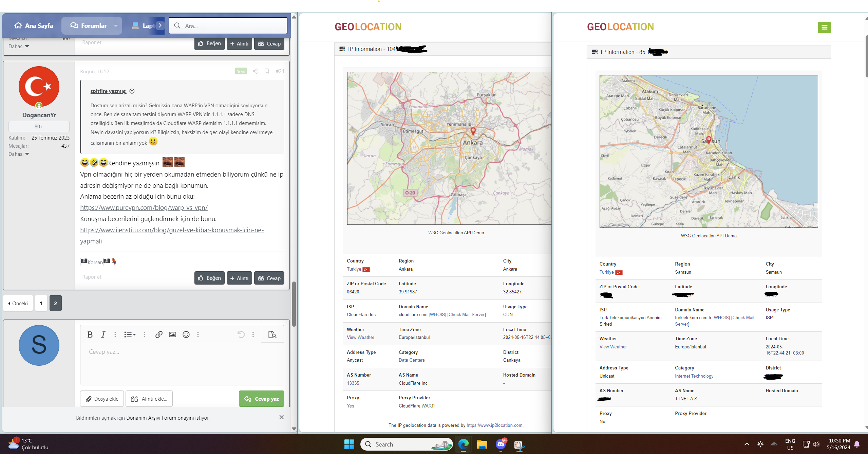This screenshot has height=454, width=868.
Task: Insert a link with the chain icon
Action: pyautogui.click(x=158, y=334)
